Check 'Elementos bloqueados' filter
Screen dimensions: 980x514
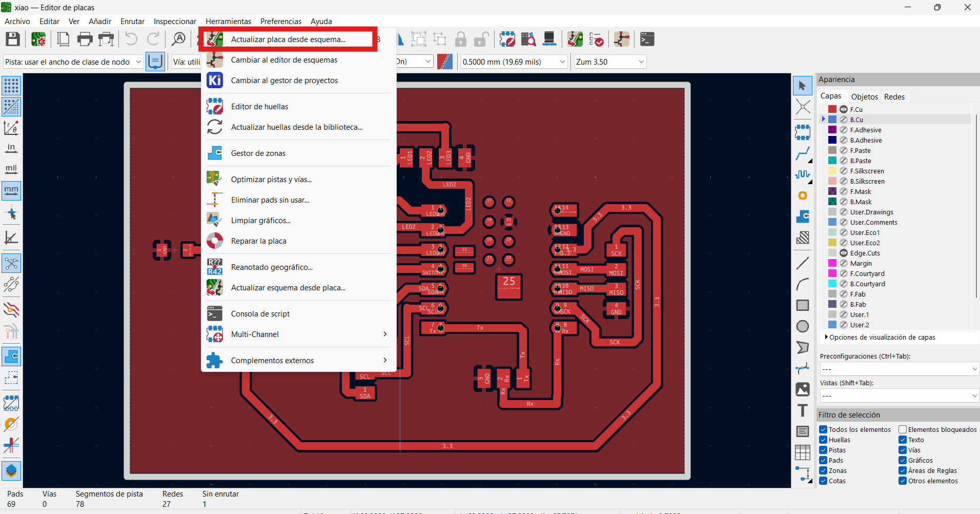[903, 429]
